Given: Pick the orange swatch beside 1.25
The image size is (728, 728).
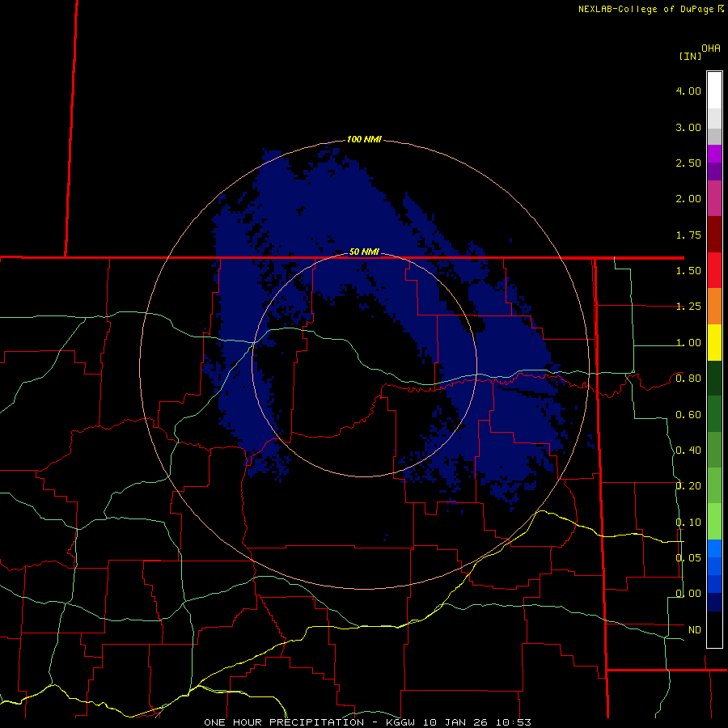Looking at the screenshot, I should click(714, 307).
